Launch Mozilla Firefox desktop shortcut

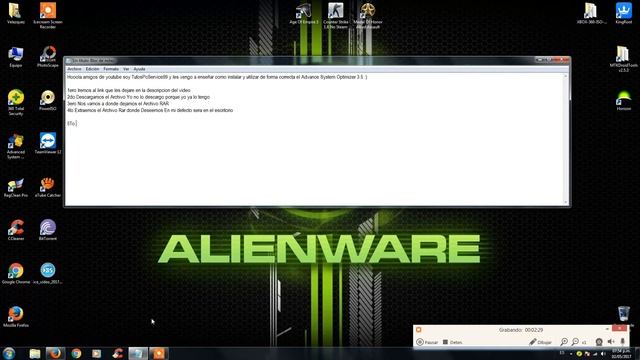click(16, 317)
